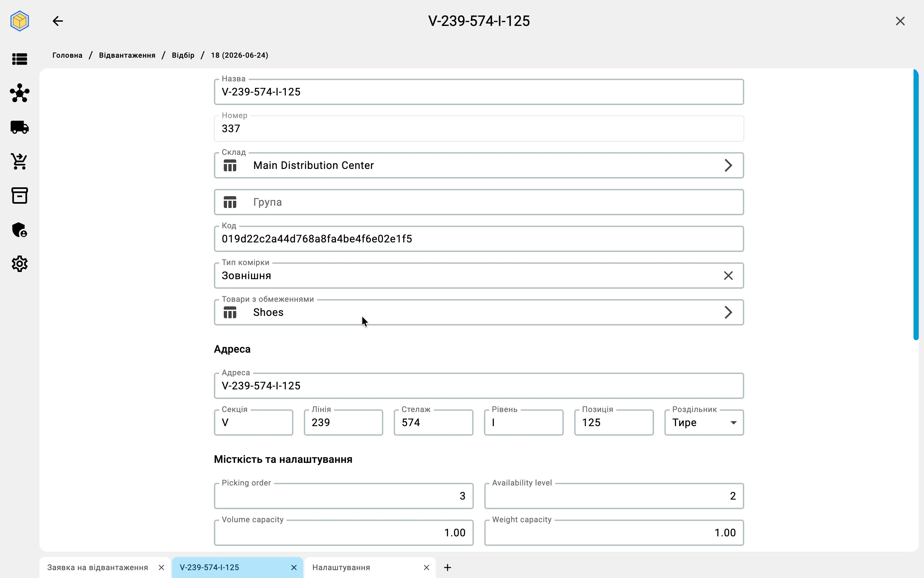The height and width of the screenshot is (578, 924).
Task: Open the network hub sidebar icon
Action: 19,93
